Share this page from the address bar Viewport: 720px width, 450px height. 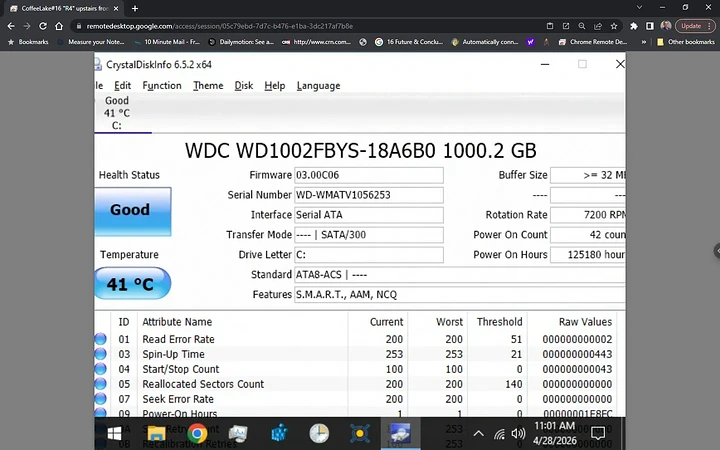coord(598,26)
